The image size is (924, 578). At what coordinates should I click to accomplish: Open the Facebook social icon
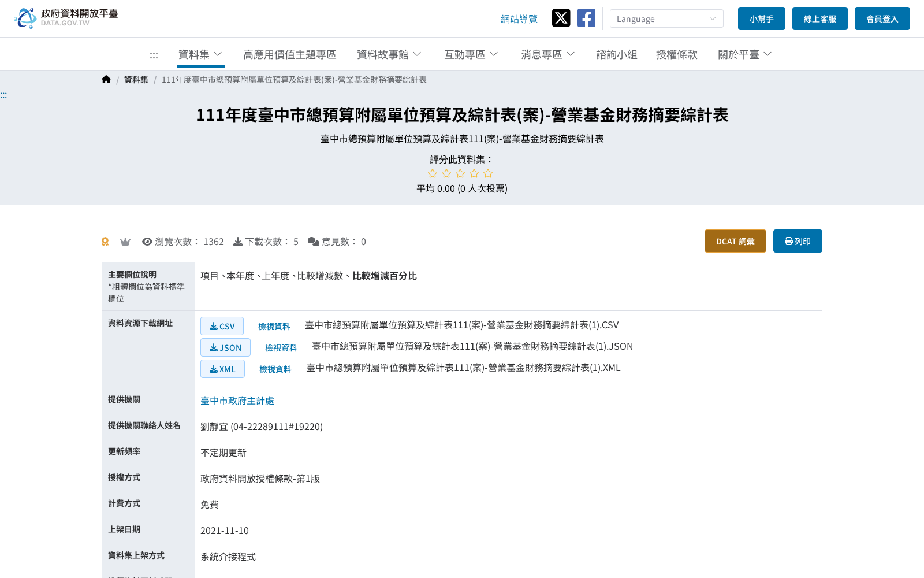click(x=586, y=18)
